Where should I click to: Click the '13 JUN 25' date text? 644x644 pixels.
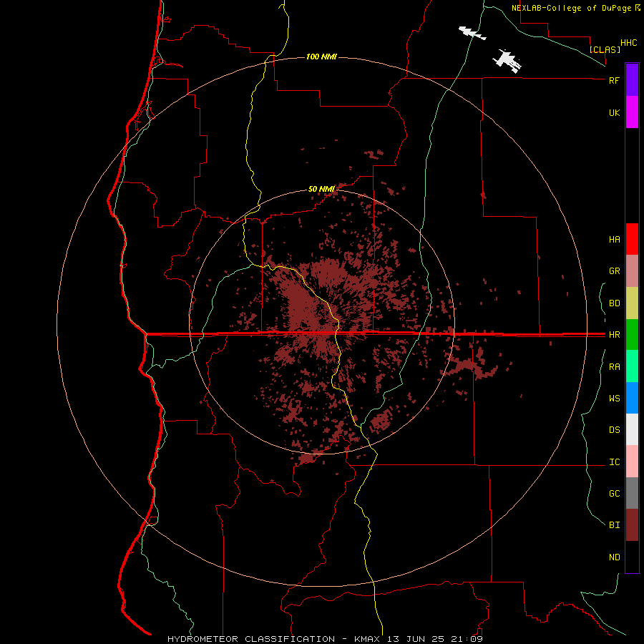click(414, 639)
